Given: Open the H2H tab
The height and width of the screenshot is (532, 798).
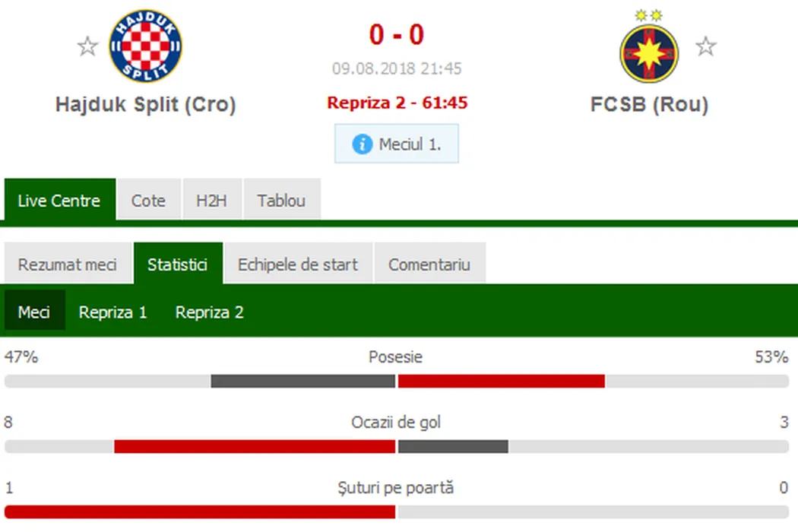Looking at the screenshot, I should 211,201.
